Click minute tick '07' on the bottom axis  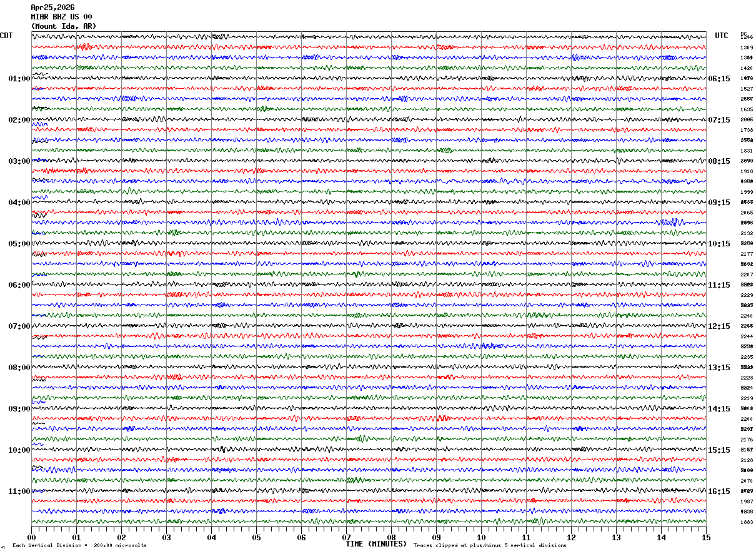346,536
